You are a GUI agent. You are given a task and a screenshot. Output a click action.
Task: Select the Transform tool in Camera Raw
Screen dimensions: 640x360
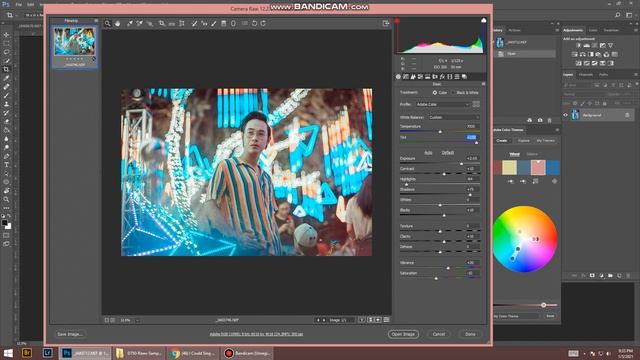[182, 24]
